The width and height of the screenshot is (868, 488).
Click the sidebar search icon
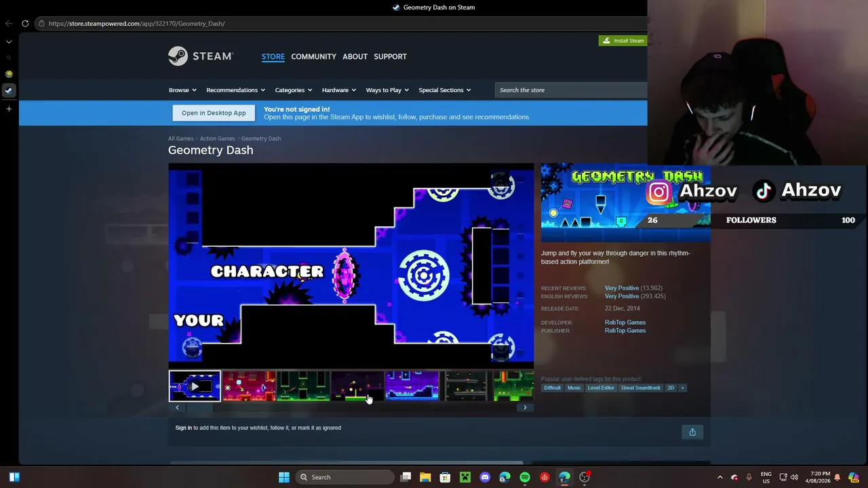coord(9,58)
